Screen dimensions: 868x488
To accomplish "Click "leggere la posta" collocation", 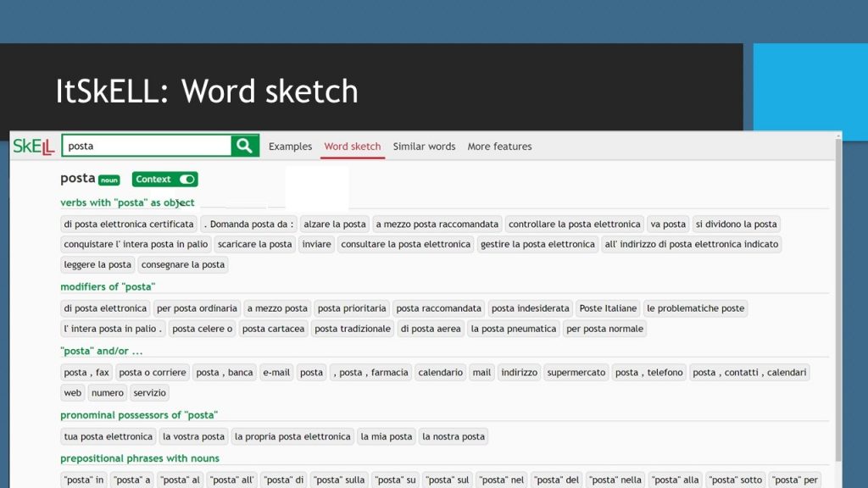I will click(x=97, y=264).
